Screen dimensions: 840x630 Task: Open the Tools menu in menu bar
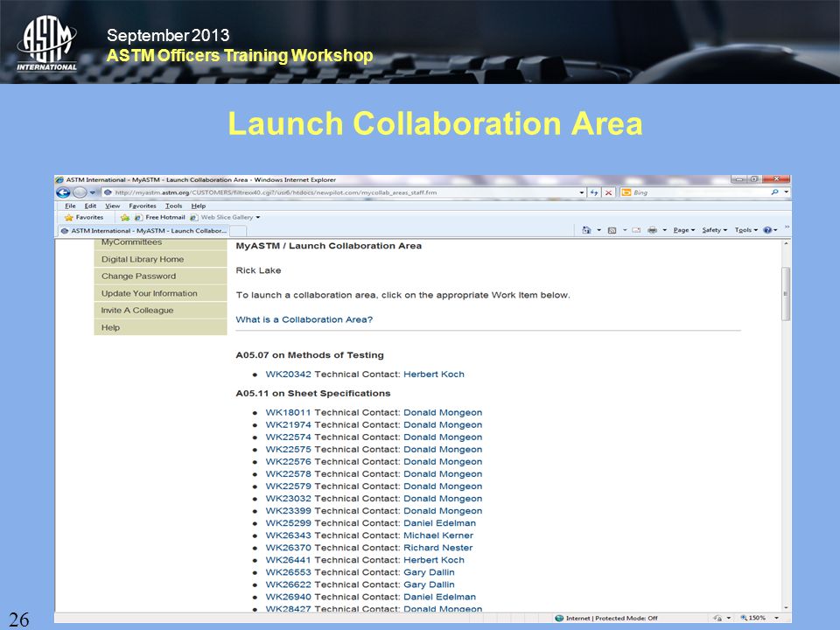point(173,206)
